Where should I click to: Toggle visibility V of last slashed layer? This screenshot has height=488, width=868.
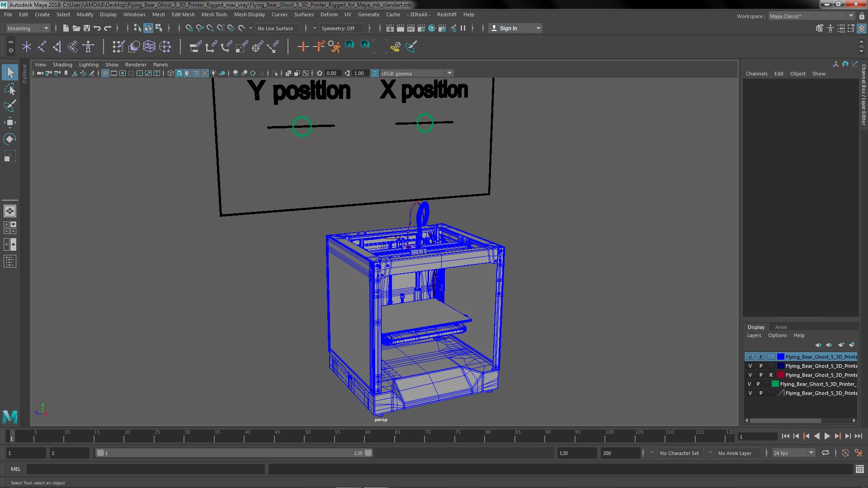pyautogui.click(x=750, y=393)
